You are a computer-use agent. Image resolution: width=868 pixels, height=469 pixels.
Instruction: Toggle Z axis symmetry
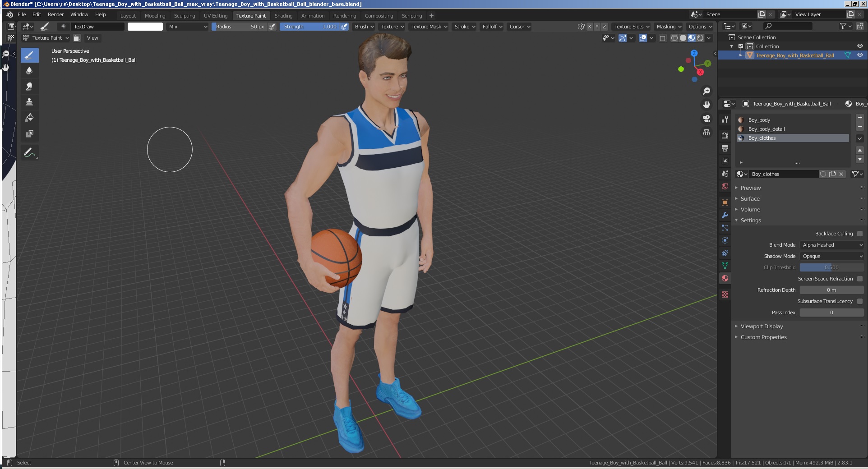[605, 27]
